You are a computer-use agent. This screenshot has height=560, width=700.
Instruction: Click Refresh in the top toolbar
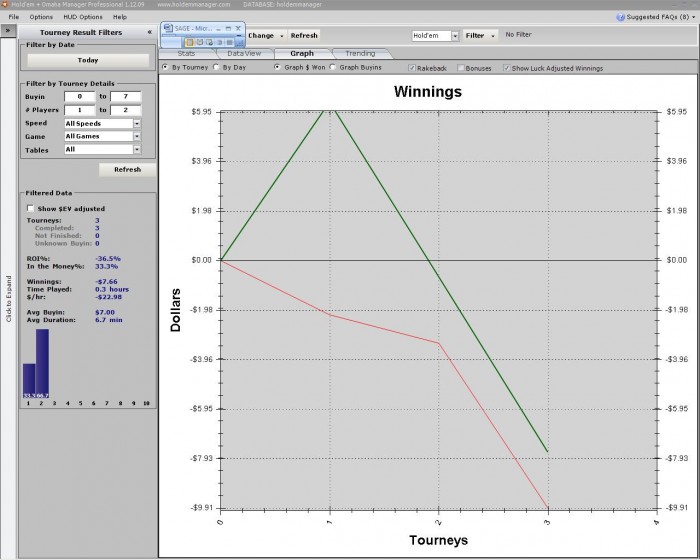point(304,35)
